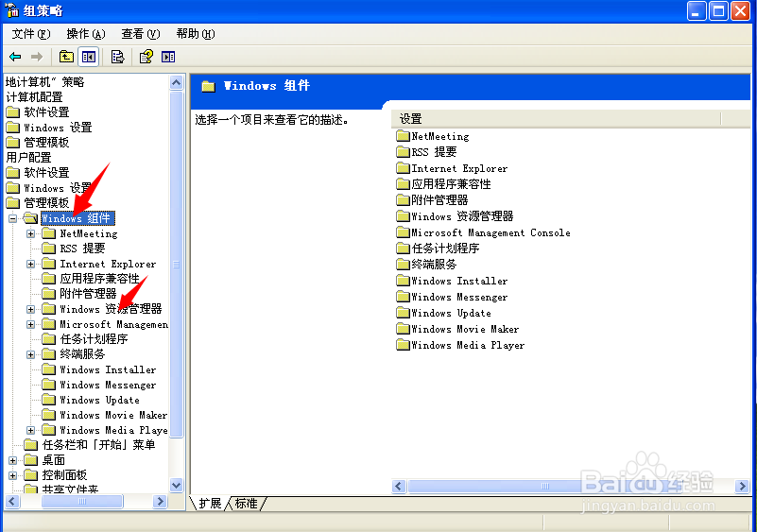Click 'Microsoft Management Console' text in right pane

(490, 232)
